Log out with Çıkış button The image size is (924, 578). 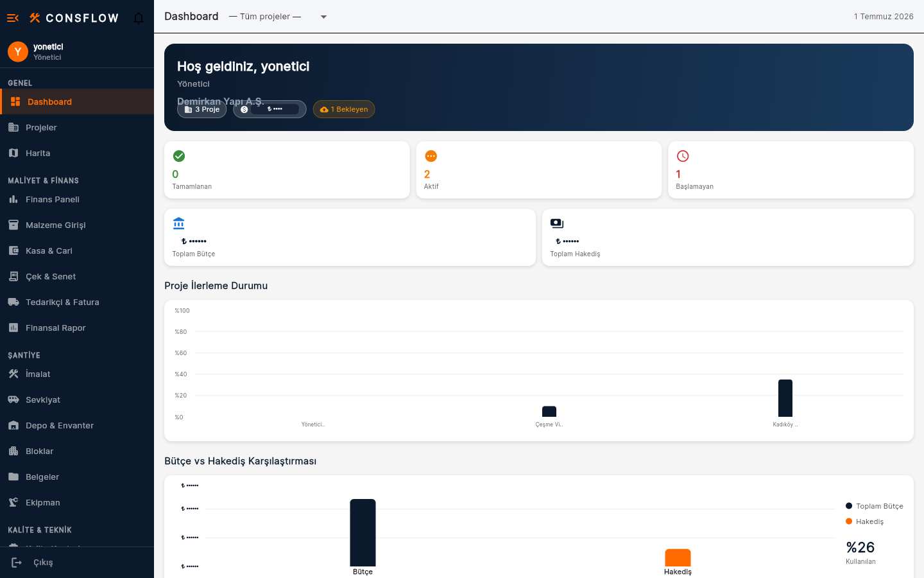coord(77,563)
